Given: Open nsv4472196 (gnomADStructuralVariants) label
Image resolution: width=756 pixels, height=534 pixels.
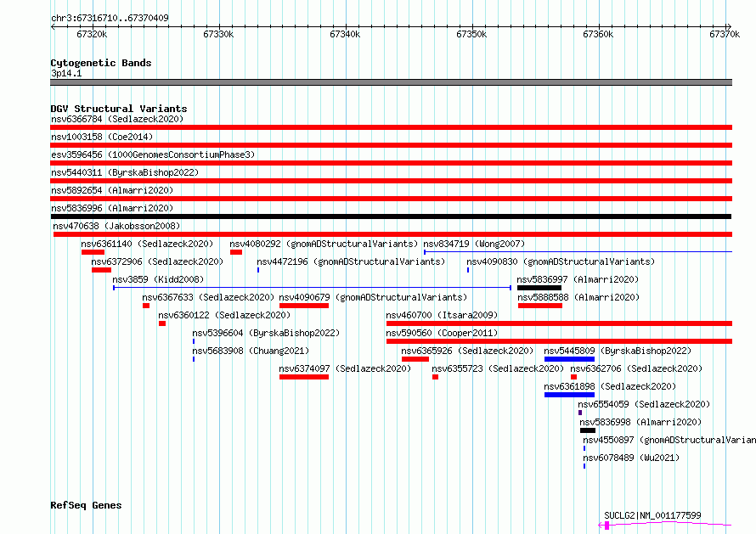Looking at the screenshot, I should point(351,261).
